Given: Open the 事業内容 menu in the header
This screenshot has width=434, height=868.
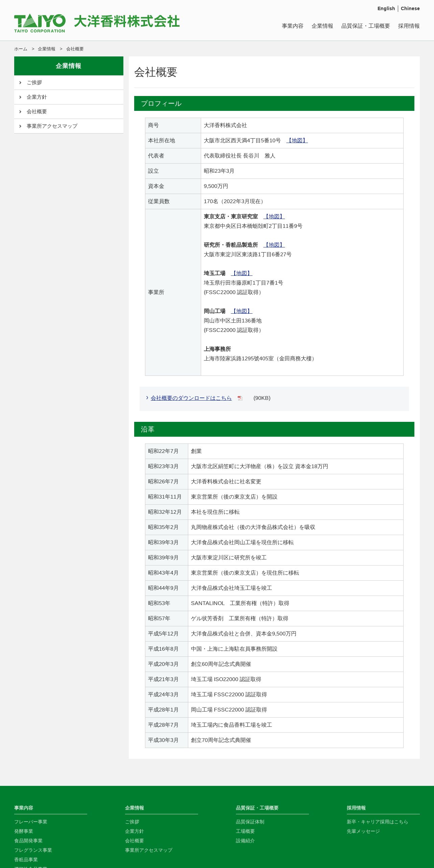Looking at the screenshot, I should [x=293, y=26].
